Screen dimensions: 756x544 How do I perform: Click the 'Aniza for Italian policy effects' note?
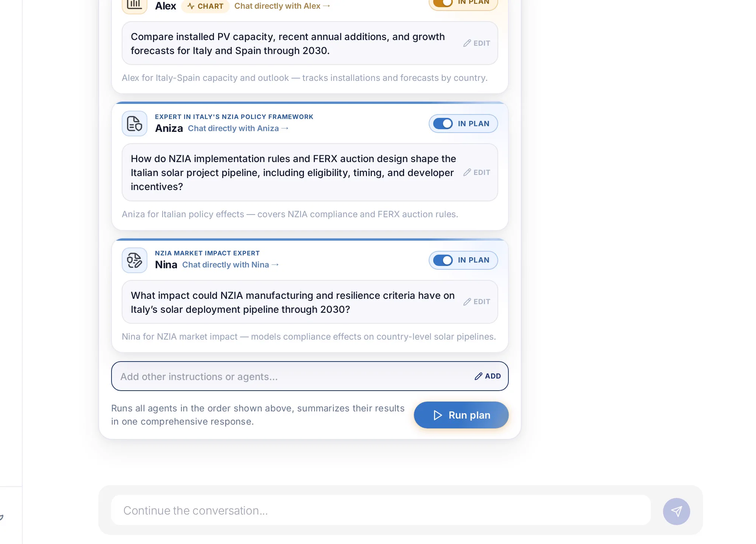(x=290, y=214)
